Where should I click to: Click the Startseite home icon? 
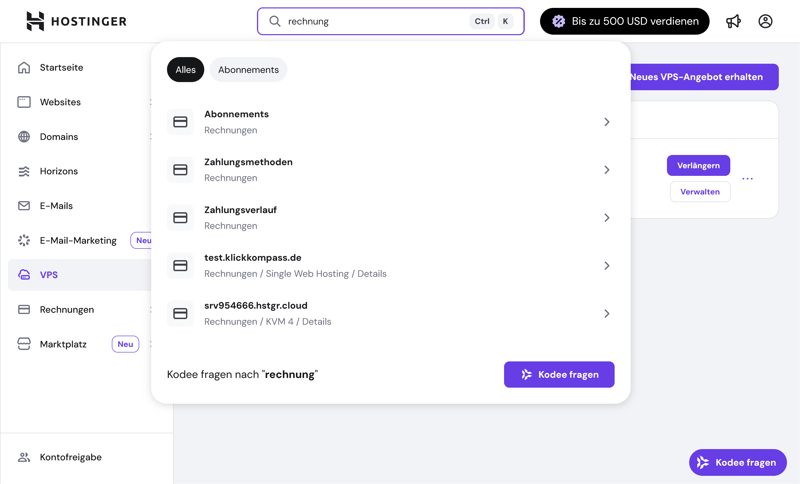click(24, 68)
